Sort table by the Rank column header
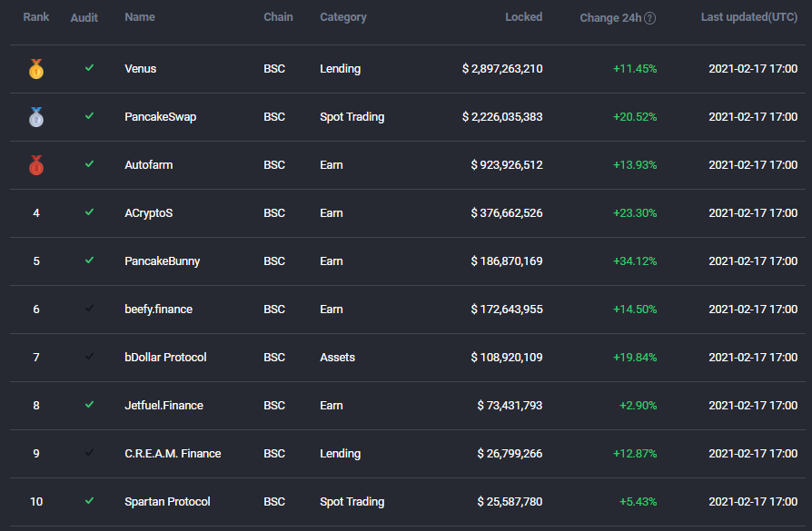Screen dimensions: 812x531 point(35,17)
